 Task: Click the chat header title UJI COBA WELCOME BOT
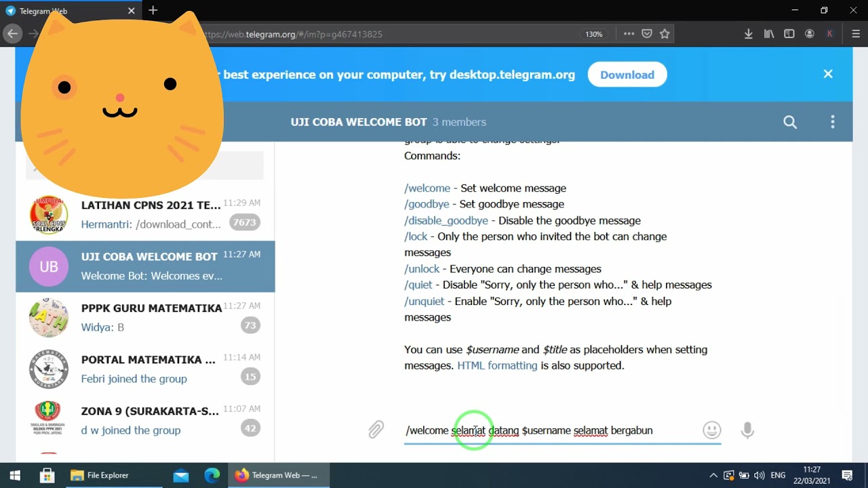[359, 122]
